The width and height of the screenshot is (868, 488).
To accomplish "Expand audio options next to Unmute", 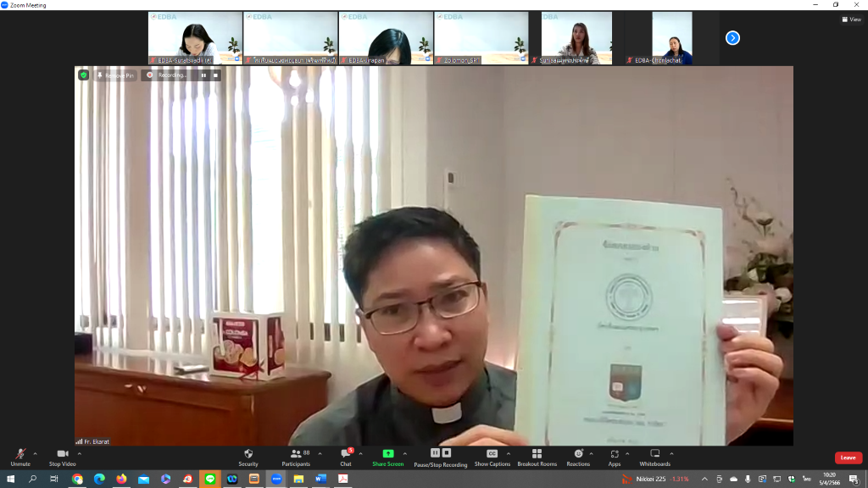I will click(x=35, y=454).
